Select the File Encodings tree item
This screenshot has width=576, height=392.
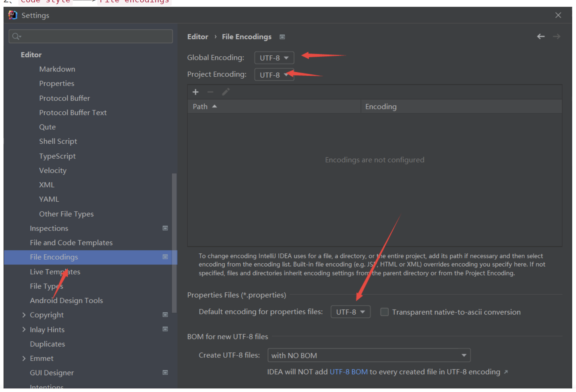click(90, 257)
